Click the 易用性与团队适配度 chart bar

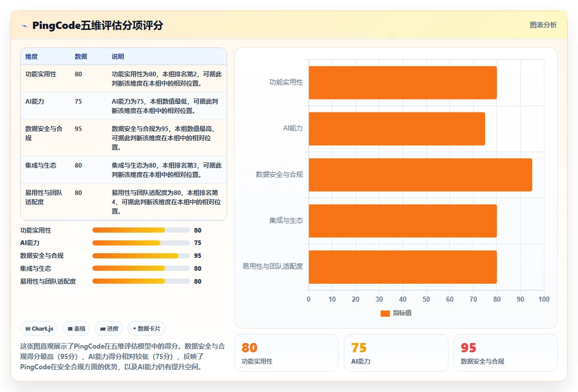pos(403,267)
